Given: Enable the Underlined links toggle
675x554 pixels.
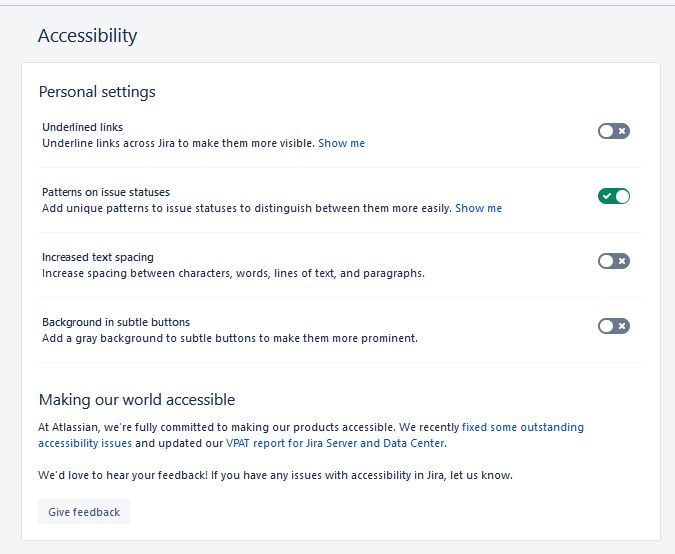Looking at the screenshot, I should [613, 131].
